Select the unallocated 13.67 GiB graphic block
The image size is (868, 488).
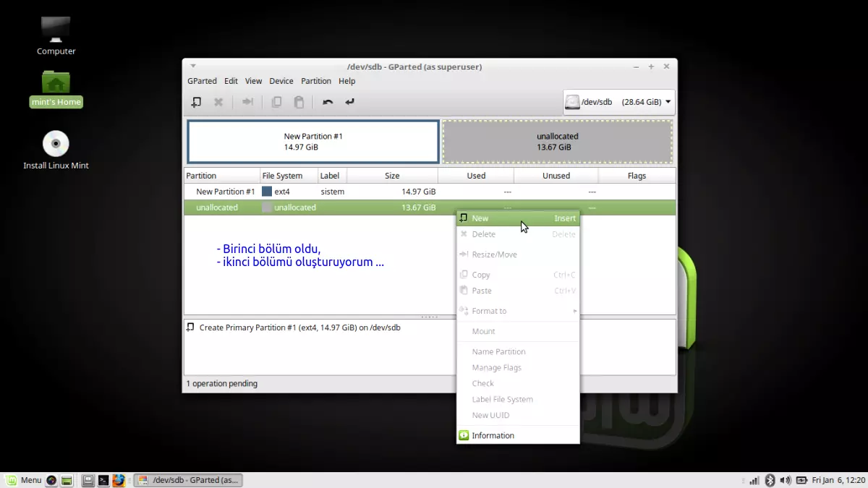click(x=557, y=142)
